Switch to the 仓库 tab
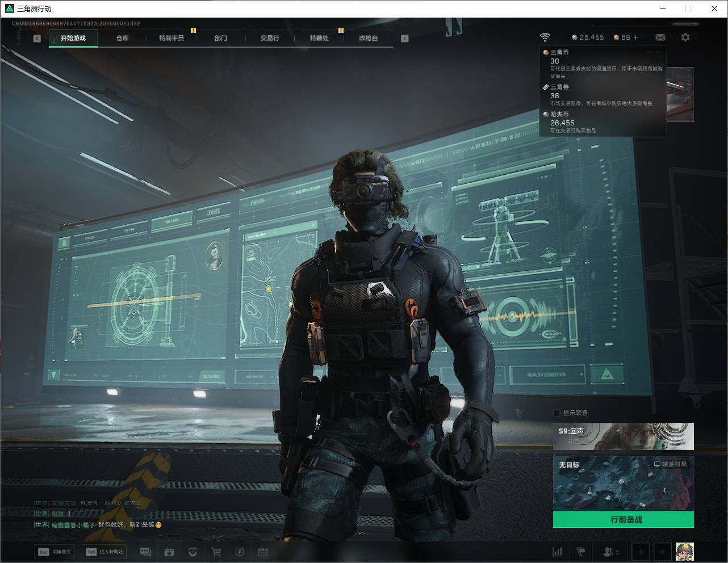Viewport: 728px width, 563px height. pos(122,38)
